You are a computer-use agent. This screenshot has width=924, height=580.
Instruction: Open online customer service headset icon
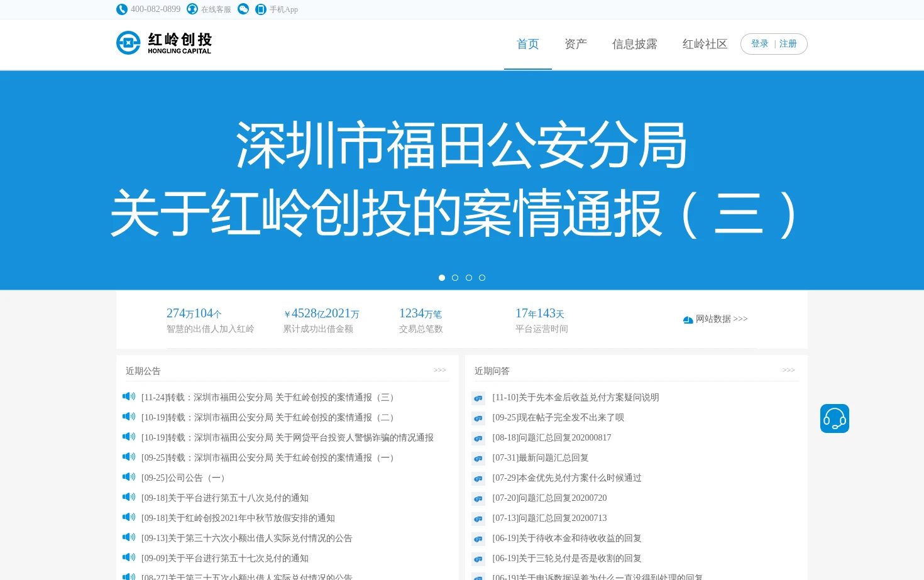tap(192, 9)
